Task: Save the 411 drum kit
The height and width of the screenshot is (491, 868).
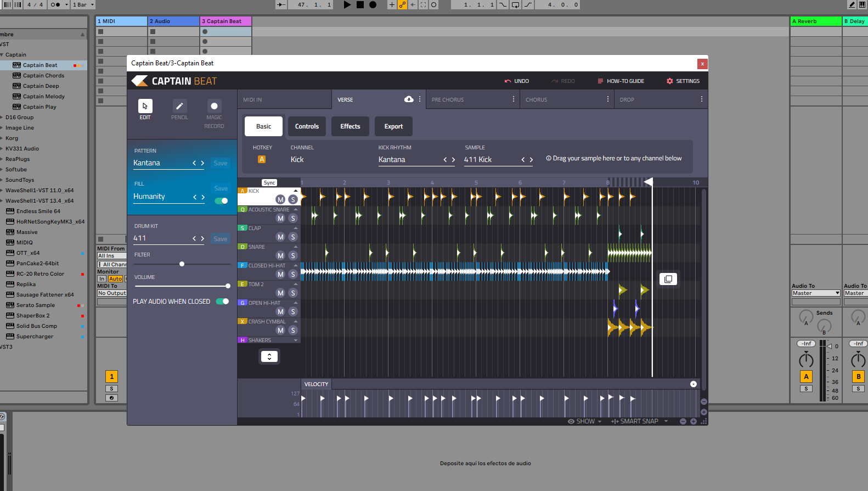Action: coord(221,239)
